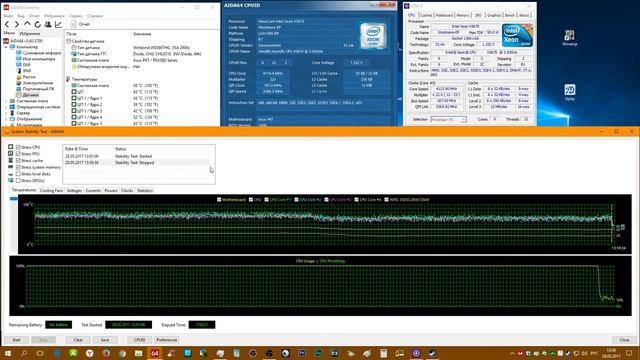Select Суммарная информация tree item
The width and height of the screenshot is (640, 360).
[x=39, y=53]
